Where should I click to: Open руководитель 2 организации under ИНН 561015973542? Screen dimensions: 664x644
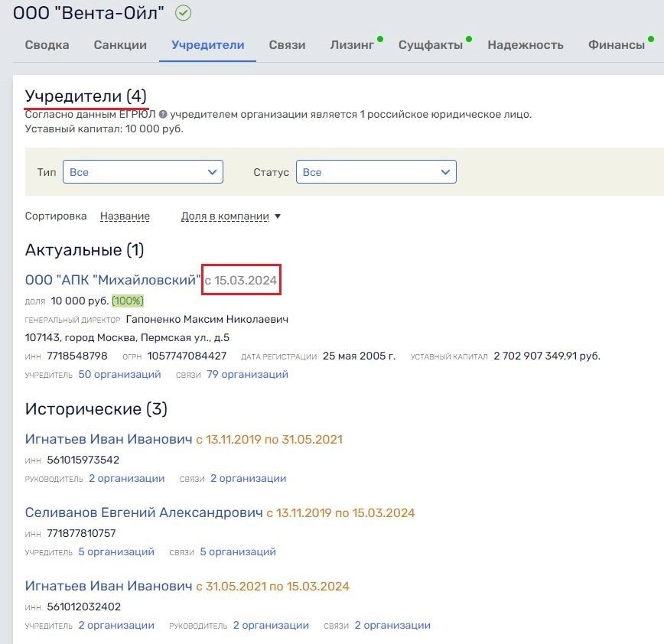point(127,479)
